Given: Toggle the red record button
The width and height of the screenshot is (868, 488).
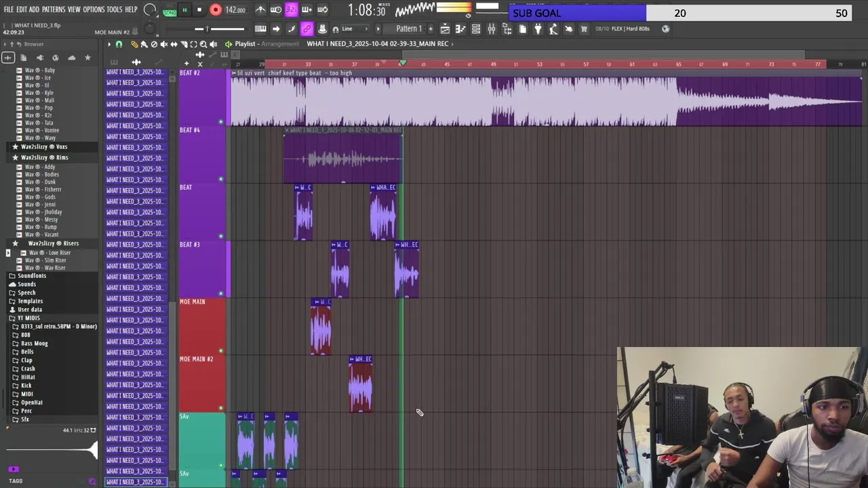Looking at the screenshot, I should [x=216, y=9].
